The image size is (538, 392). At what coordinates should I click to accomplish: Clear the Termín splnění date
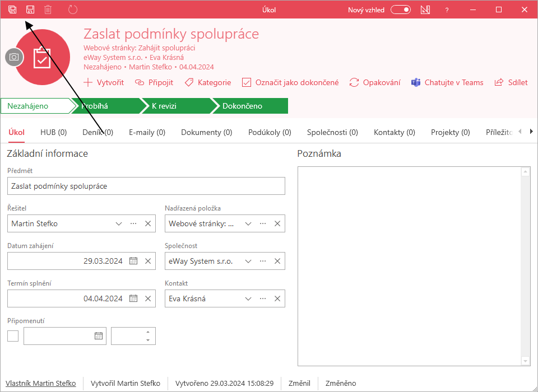point(148,298)
